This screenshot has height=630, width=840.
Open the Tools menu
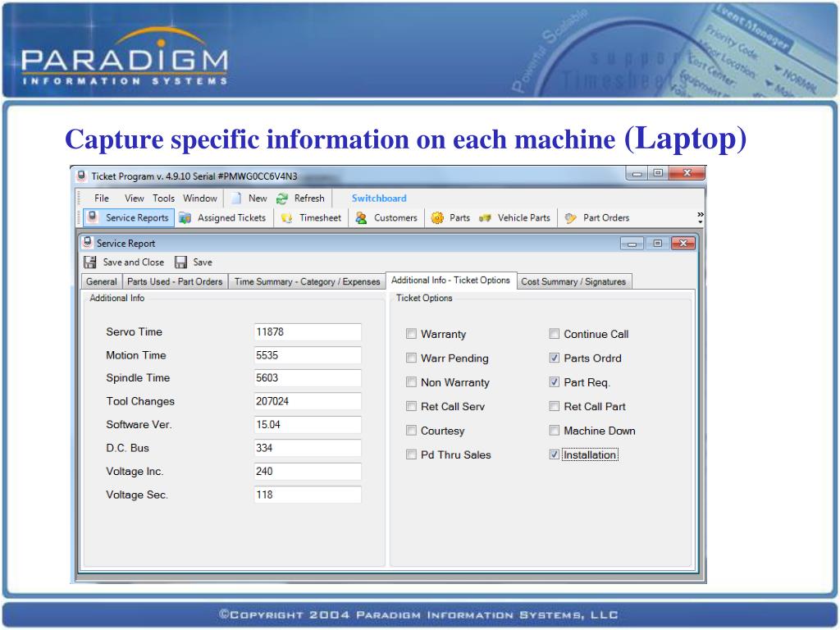pyautogui.click(x=163, y=199)
